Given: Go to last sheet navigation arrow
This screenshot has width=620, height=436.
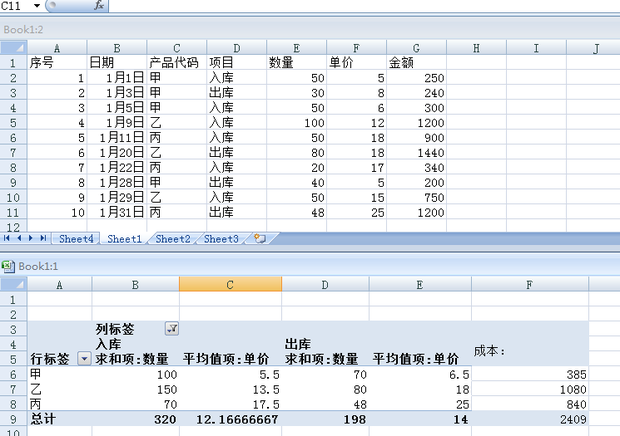Looking at the screenshot, I should [43, 238].
